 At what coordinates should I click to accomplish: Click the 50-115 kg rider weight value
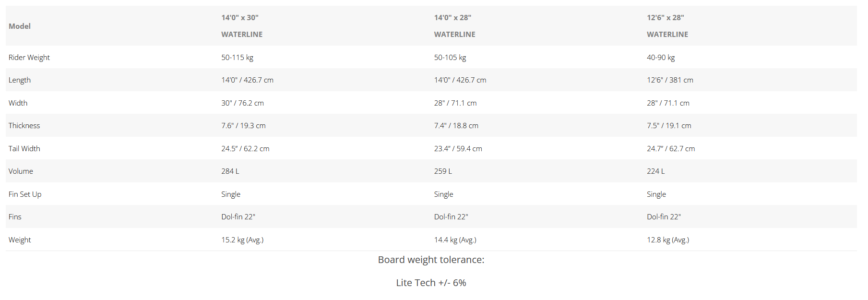(237, 58)
